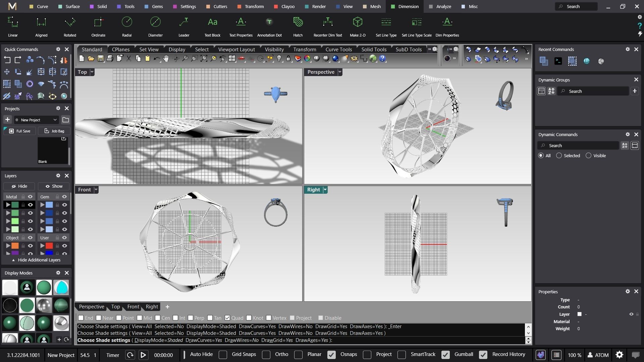Collapse Hide Additional Layers expander
644x362 pixels.
36,260
